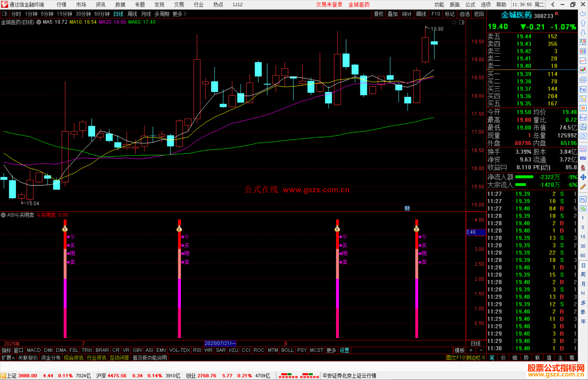Click the 通达信 red logo icon
The width and height of the screenshot is (588, 380).
coord(5,4)
